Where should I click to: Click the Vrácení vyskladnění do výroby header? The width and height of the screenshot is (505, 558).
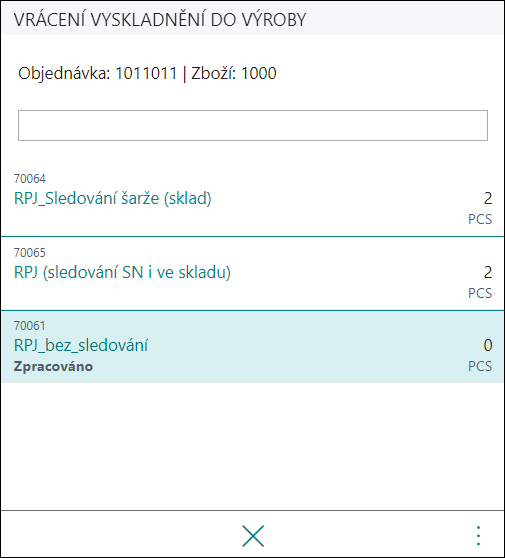click(x=160, y=20)
